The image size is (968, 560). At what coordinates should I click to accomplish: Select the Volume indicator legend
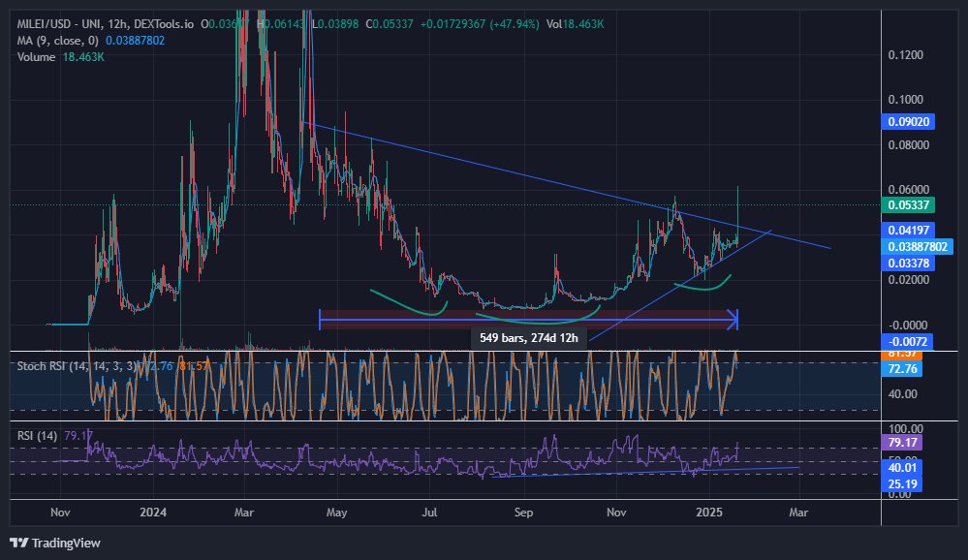tap(36, 57)
